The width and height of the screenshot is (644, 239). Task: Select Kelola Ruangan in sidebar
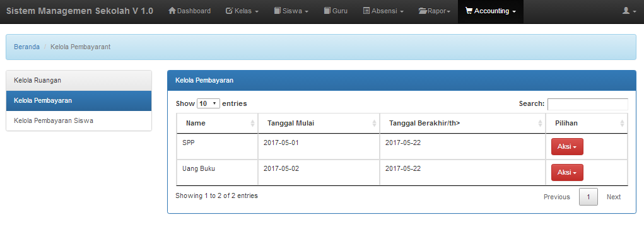[79, 81]
